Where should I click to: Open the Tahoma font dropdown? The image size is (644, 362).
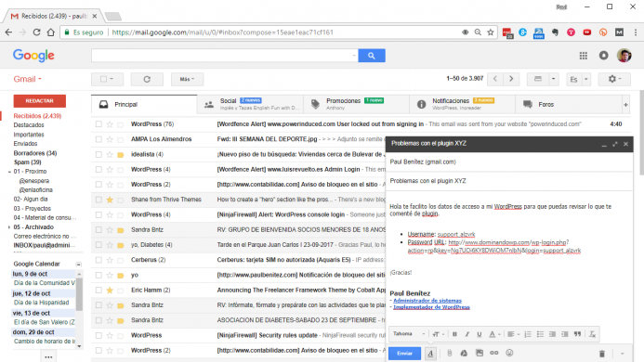pos(409,334)
